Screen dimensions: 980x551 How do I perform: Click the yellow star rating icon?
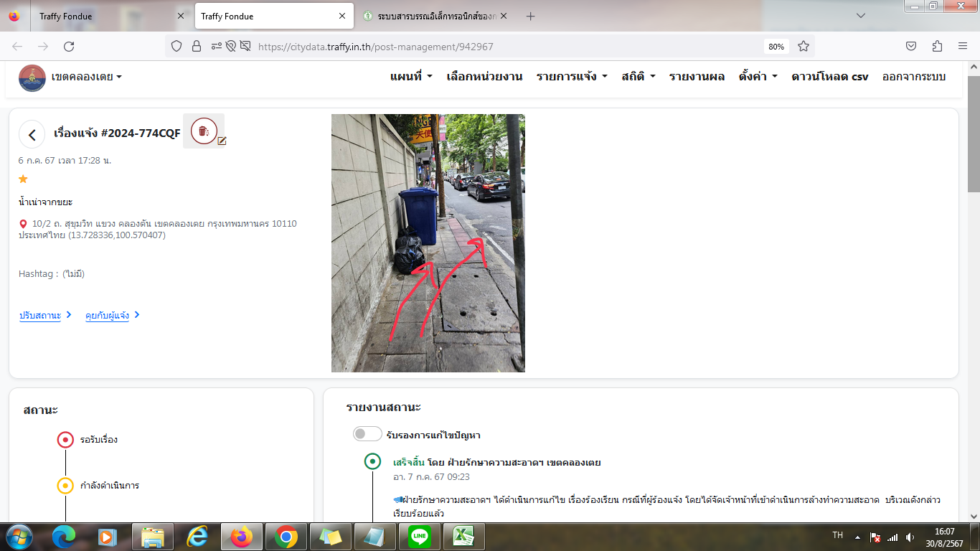[23, 179]
